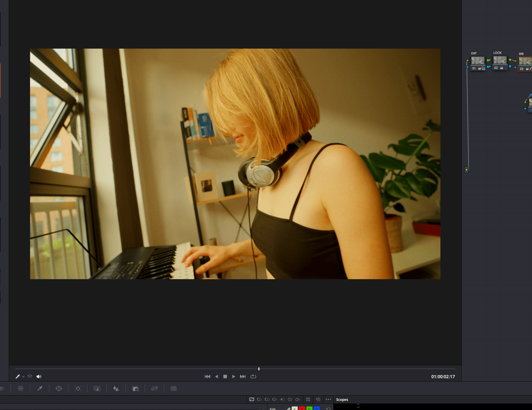Open the Key palette
This screenshot has height=410, width=532.
click(x=135, y=388)
